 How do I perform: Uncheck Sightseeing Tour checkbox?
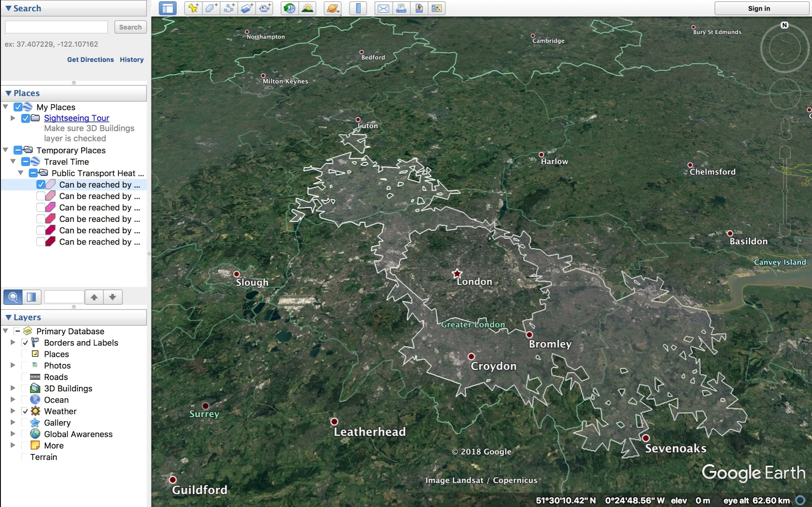point(26,118)
